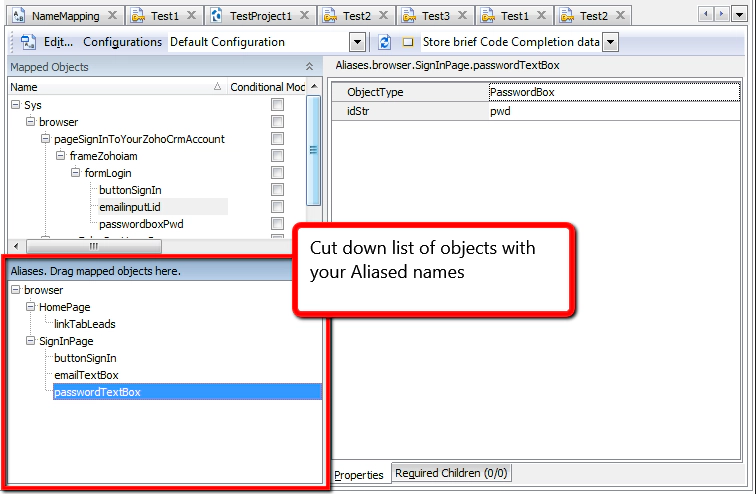Collapse pageSignInToYourZohoCrmAccount node
This screenshot has height=494, width=756.
coord(45,139)
